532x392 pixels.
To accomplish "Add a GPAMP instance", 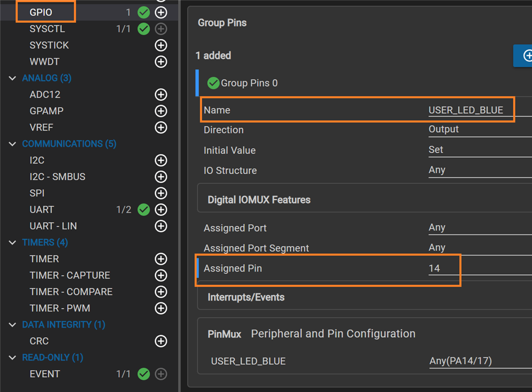I will tap(161, 111).
